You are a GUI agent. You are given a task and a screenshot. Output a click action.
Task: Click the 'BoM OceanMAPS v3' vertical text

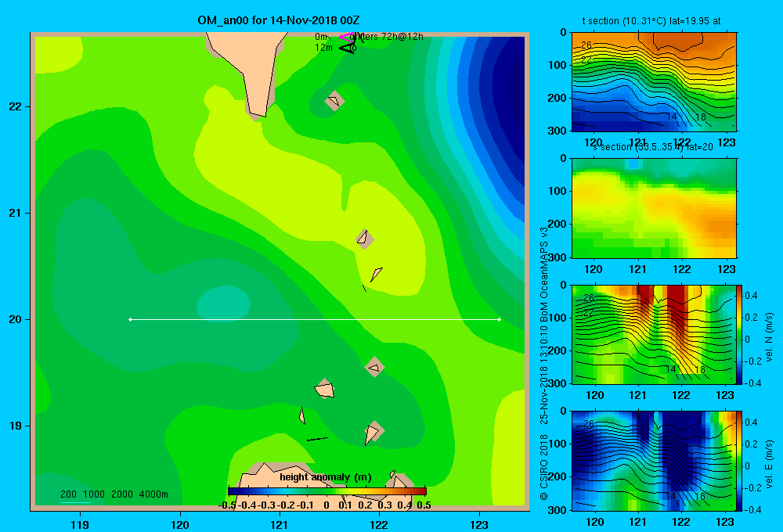tap(544, 275)
